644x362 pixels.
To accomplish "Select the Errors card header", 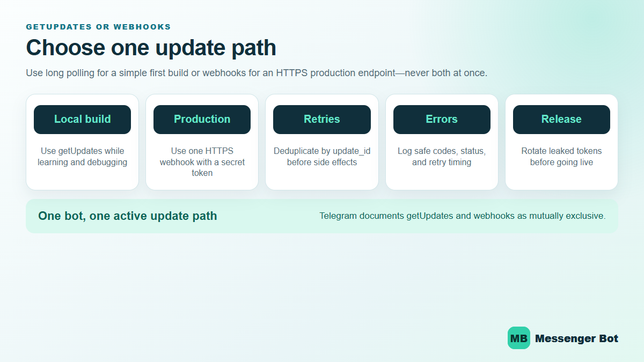I will pos(442,119).
